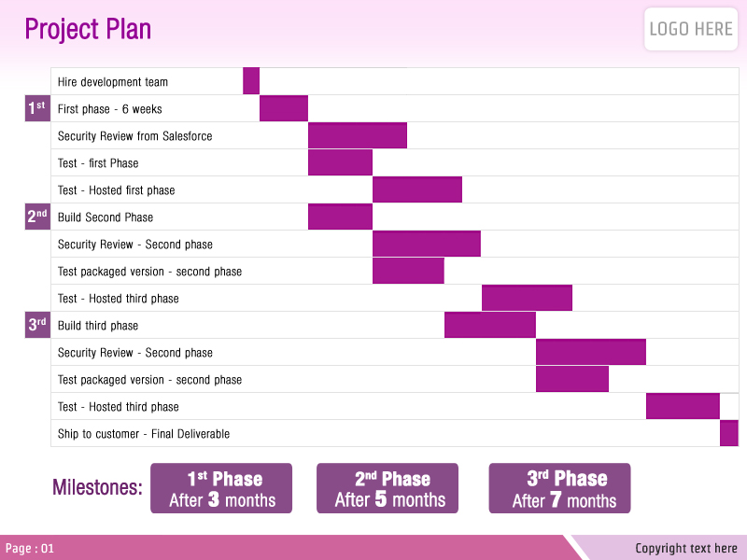The height and width of the screenshot is (560, 747).
Task: Click the Test - Hosted first phase label
Action: [x=116, y=190]
